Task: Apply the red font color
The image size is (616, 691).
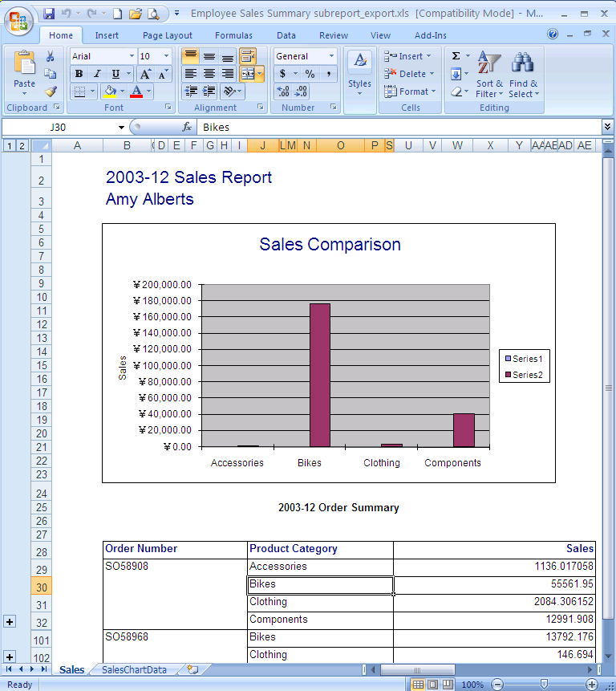Action: tap(136, 91)
